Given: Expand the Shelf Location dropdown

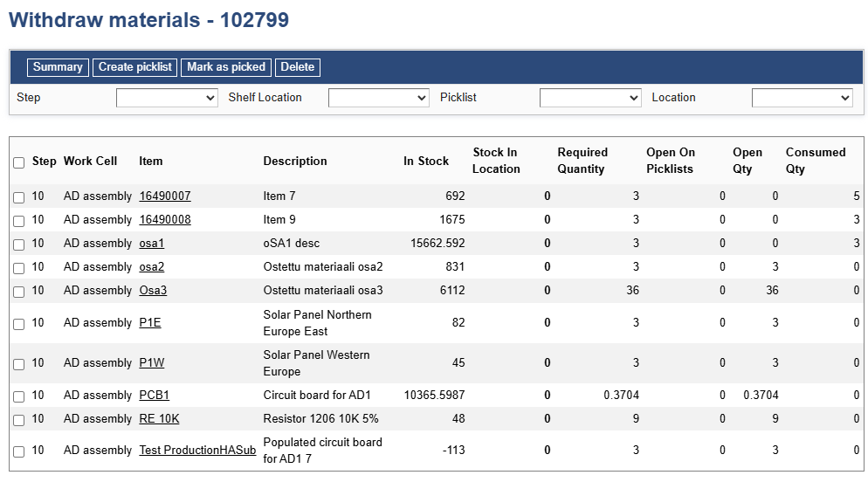Looking at the screenshot, I should 379,98.
